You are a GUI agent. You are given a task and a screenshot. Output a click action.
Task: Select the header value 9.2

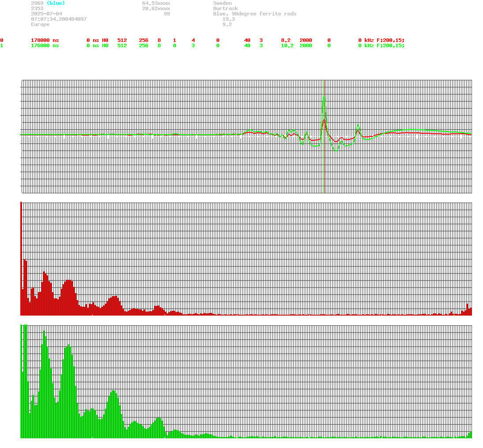coord(227,24)
